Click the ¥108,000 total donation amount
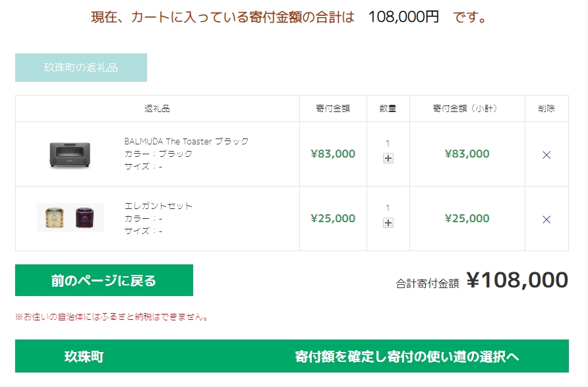 pyautogui.click(x=517, y=280)
